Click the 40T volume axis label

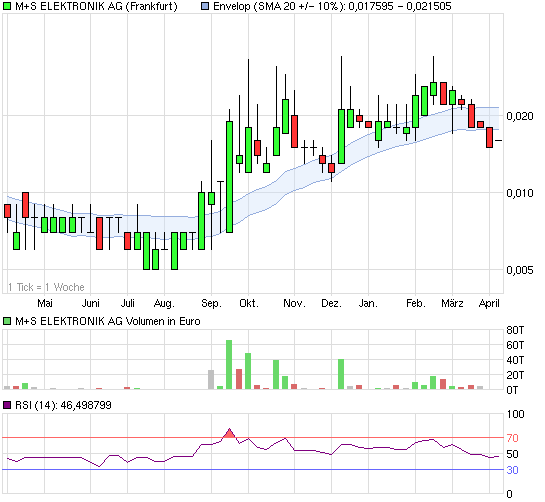[x=515, y=360]
